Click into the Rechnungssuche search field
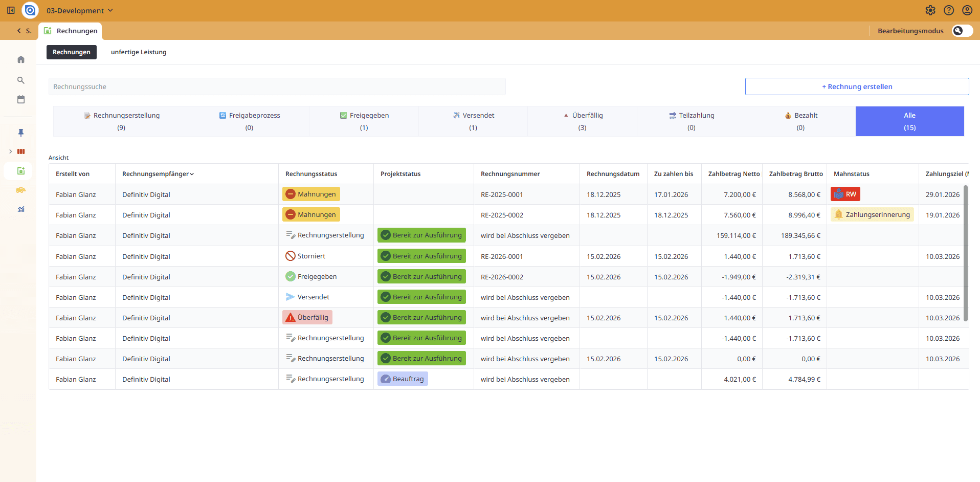Screen dimensions: 980x482 (x=277, y=86)
